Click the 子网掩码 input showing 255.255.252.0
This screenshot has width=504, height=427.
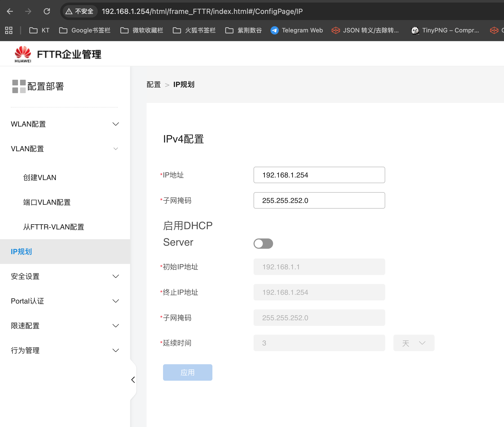[x=319, y=200]
